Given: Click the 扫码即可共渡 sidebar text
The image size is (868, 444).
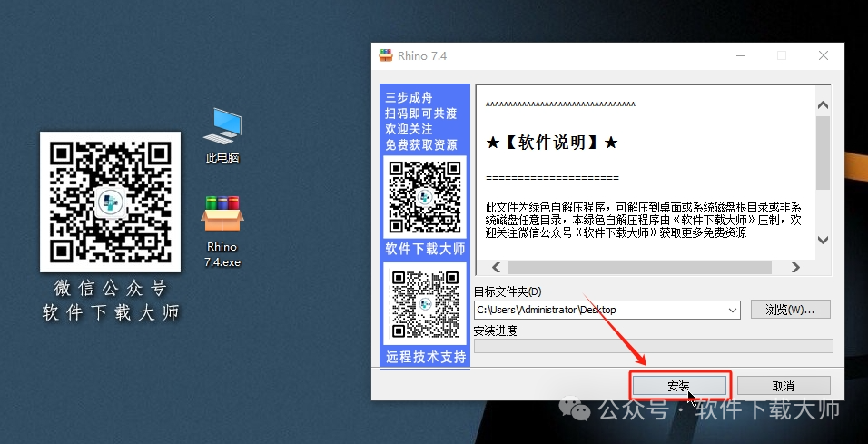Looking at the screenshot, I should [x=421, y=113].
